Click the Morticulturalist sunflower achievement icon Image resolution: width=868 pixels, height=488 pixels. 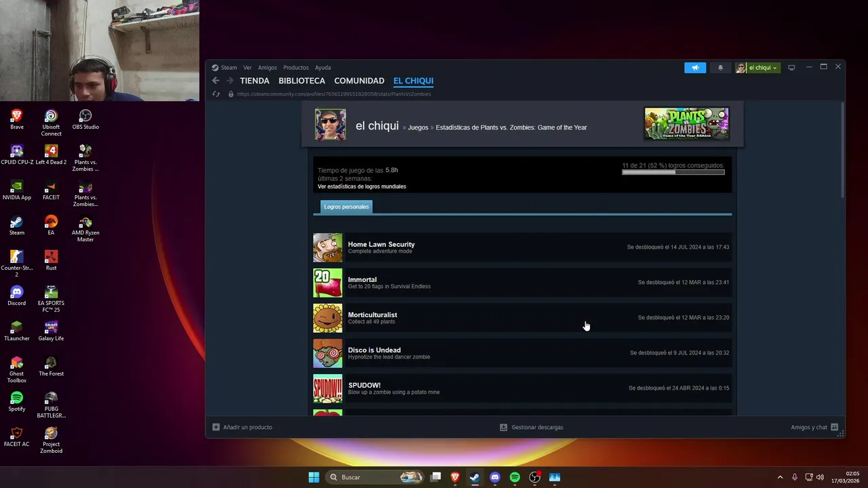click(x=328, y=318)
